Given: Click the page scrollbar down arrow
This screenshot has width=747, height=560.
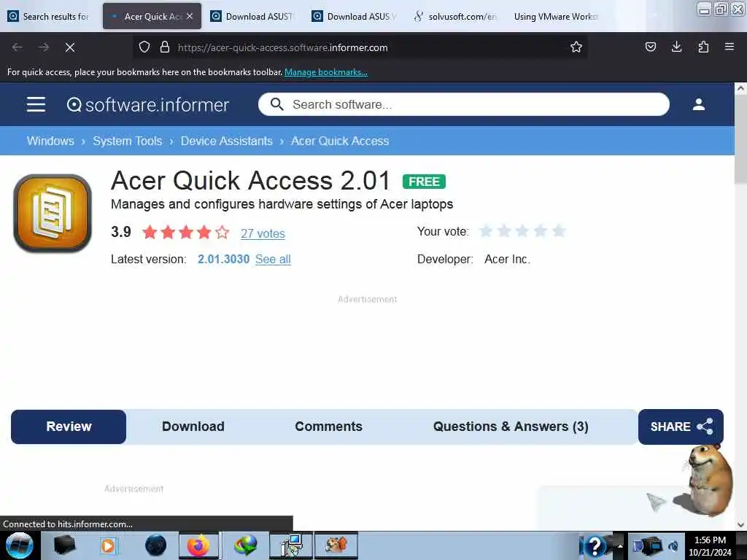Looking at the screenshot, I should [740, 524].
